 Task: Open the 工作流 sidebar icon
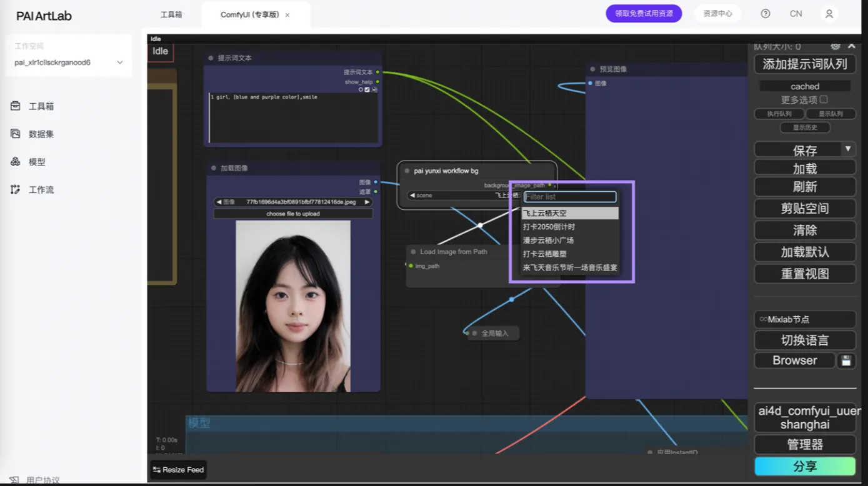15,189
